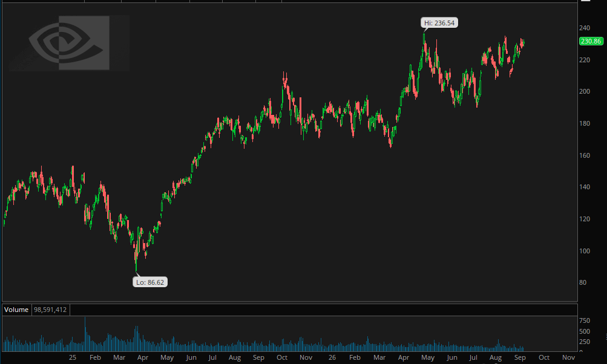Click the 250 volume axis label
Viewport: 607px width, 364px height.
click(585, 342)
